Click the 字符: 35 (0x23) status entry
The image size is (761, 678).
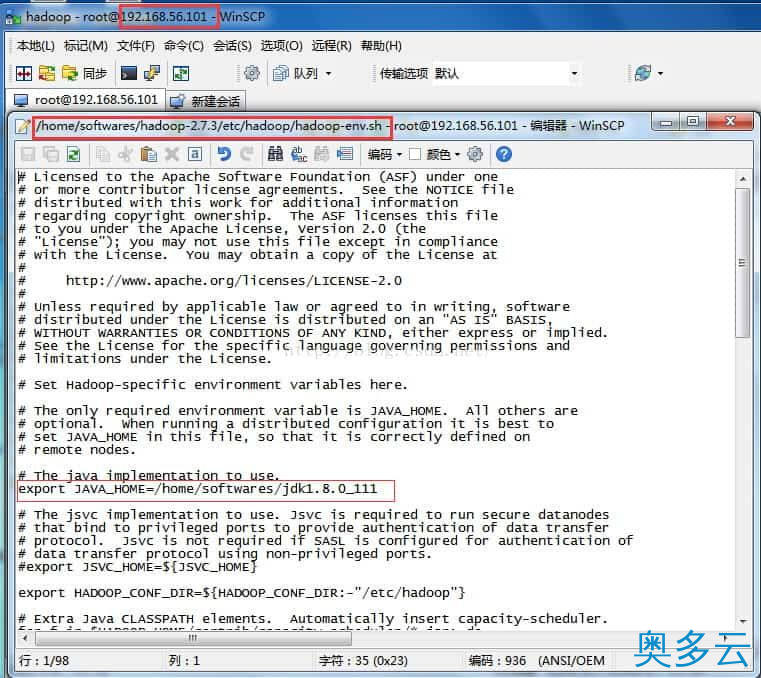[363, 661]
